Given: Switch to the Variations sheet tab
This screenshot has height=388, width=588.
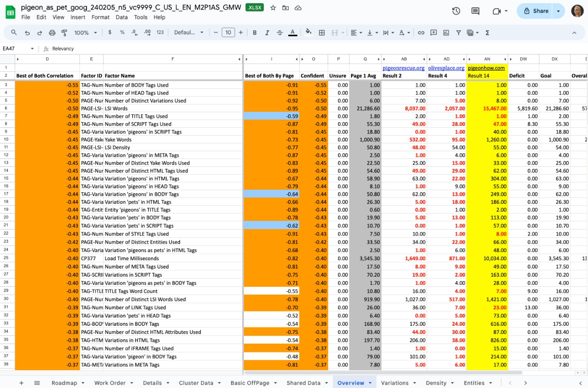Looking at the screenshot, I should 398,383.
